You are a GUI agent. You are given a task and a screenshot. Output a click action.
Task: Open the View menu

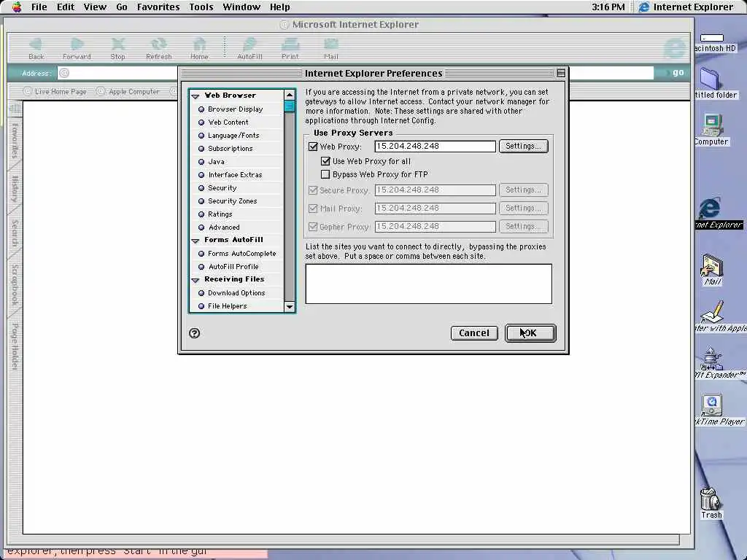click(95, 7)
